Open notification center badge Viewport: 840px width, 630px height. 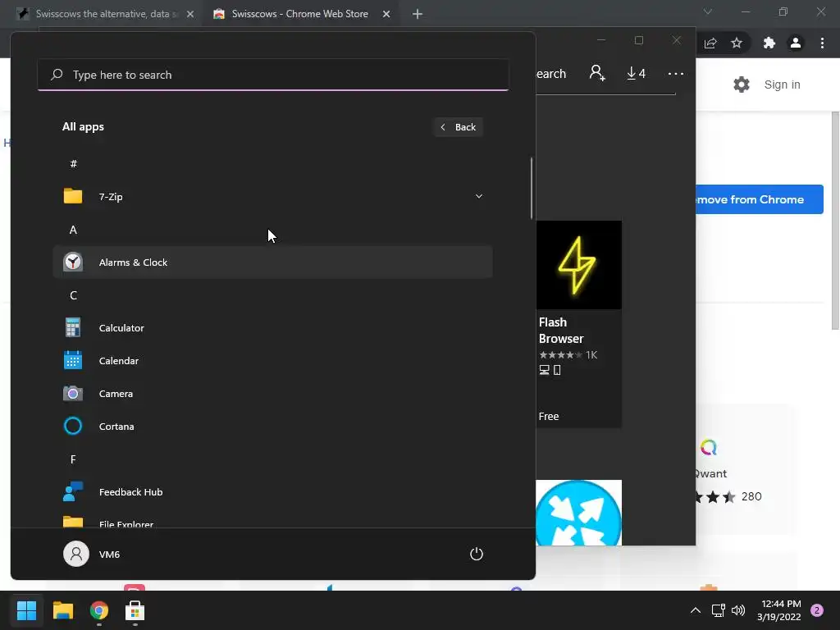coord(817,610)
